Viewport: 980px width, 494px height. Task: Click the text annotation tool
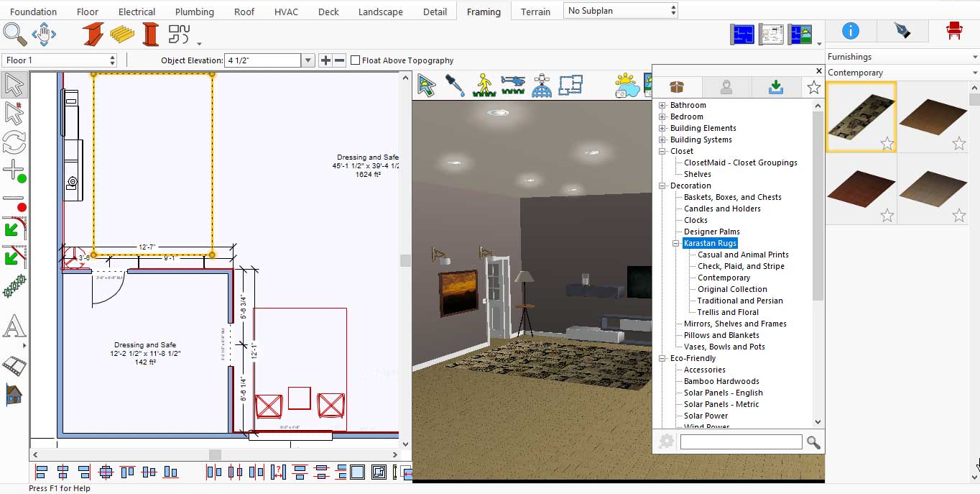coord(14,327)
